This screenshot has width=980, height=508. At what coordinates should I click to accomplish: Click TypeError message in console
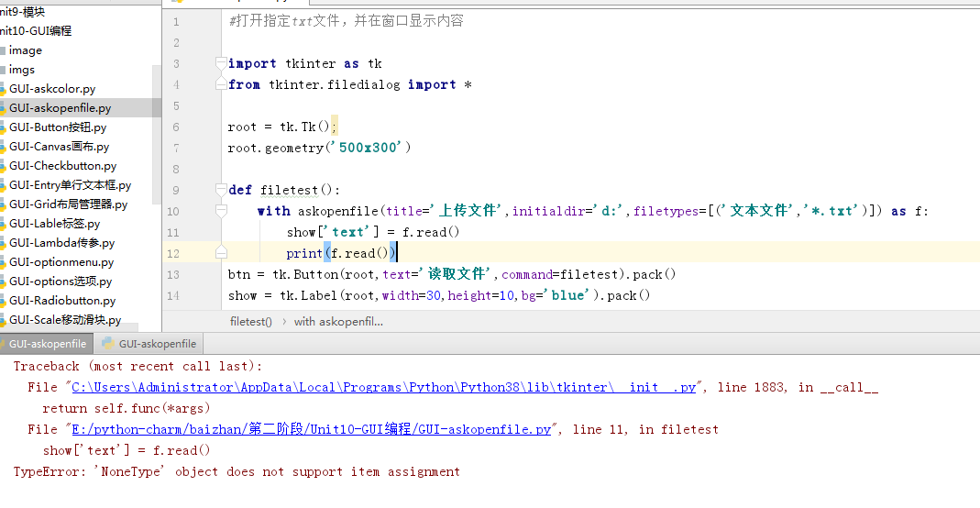point(237,471)
